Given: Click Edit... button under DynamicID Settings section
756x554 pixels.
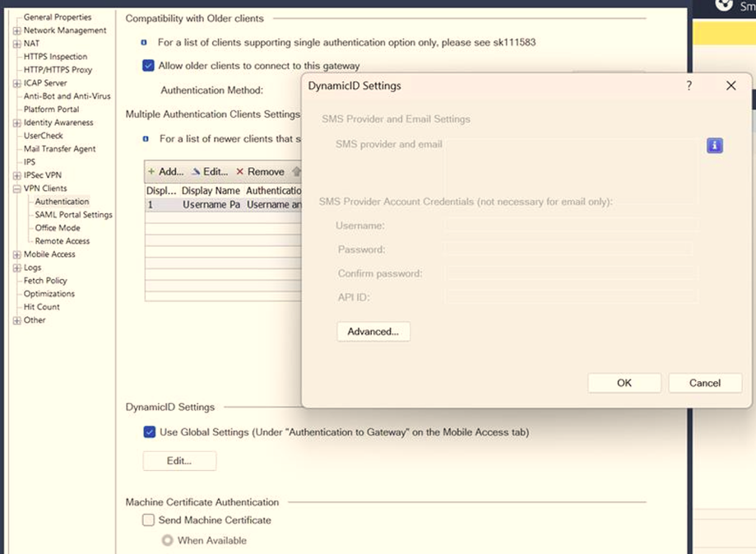Looking at the screenshot, I should pyautogui.click(x=179, y=461).
